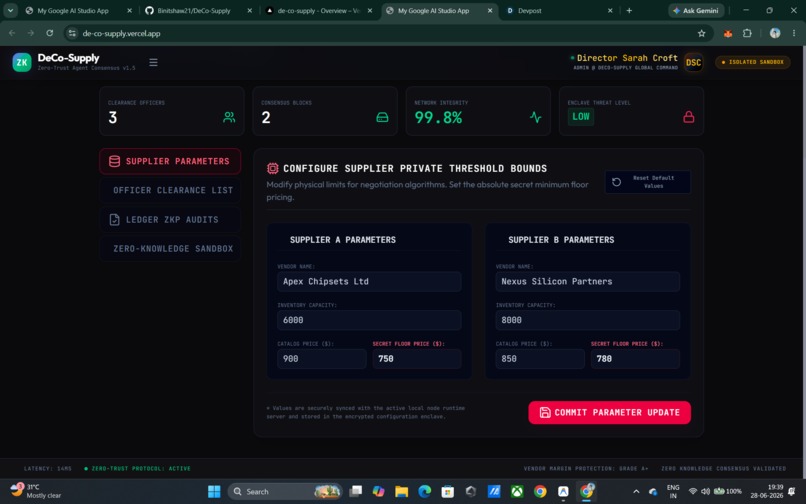The width and height of the screenshot is (806, 504).
Task: Click the Isolated Sandbox status badge
Action: click(753, 62)
